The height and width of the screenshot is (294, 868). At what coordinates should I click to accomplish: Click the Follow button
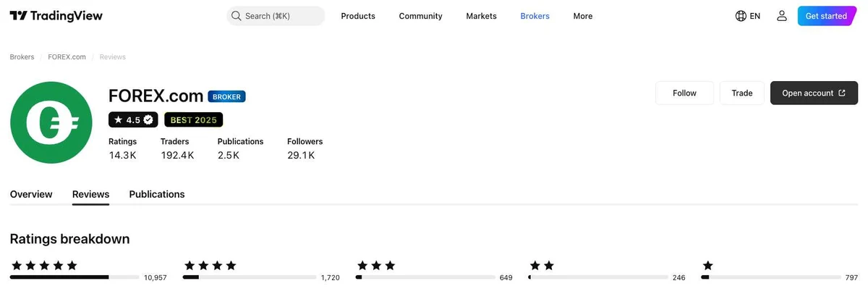[x=684, y=93]
